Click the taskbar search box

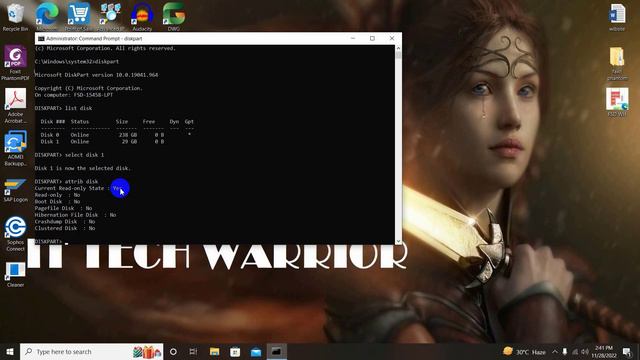tap(91, 351)
